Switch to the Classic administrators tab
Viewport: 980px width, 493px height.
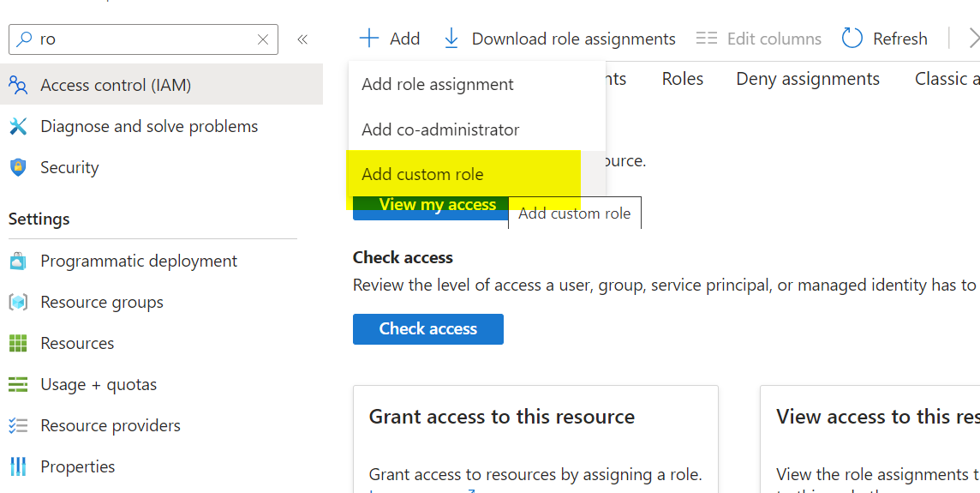[x=947, y=79]
